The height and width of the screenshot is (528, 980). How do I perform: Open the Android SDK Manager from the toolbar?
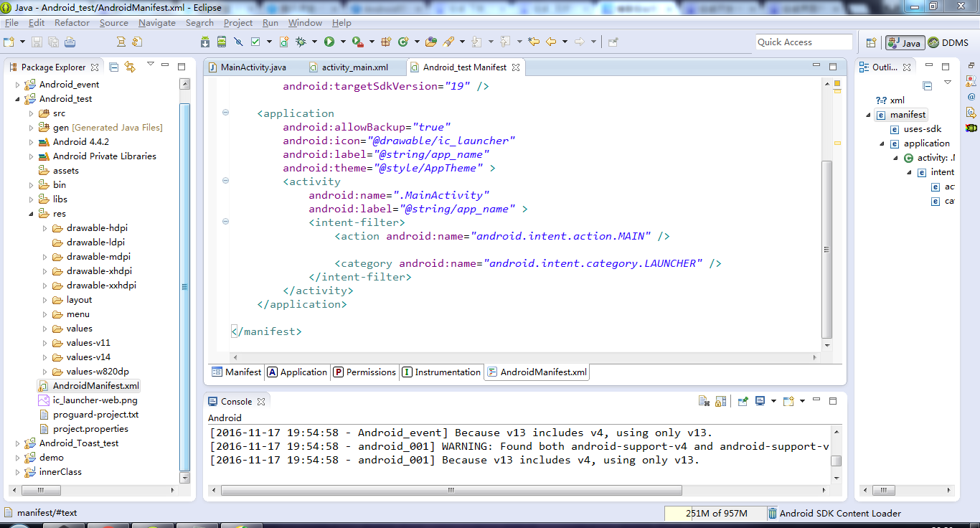pyautogui.click(x=205, y=42)
